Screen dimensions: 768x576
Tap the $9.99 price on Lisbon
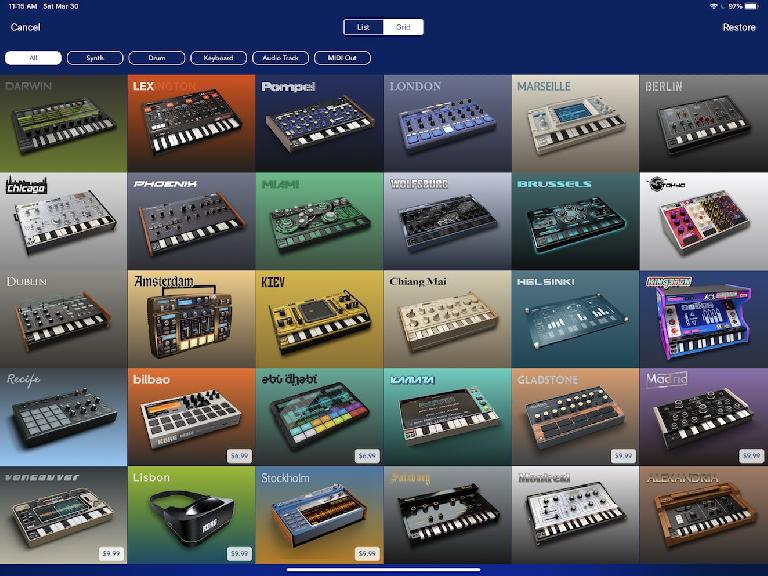(239, 553)
